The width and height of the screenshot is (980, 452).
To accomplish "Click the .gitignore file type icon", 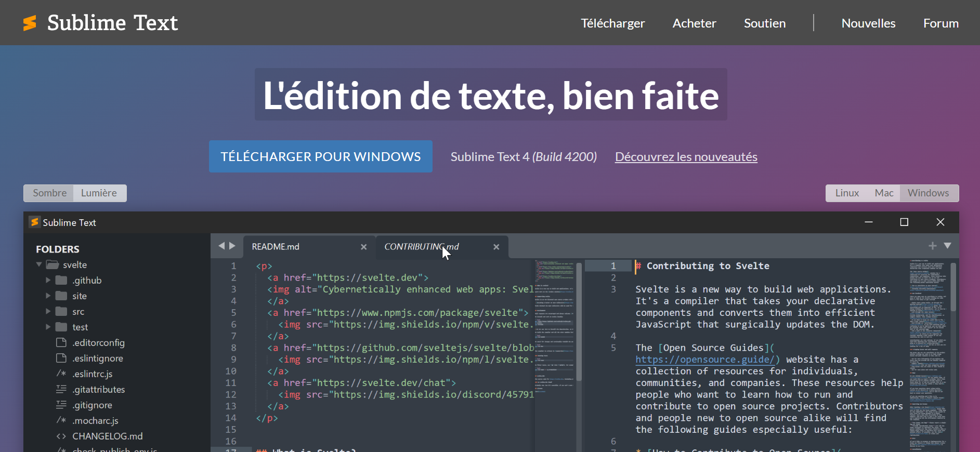I will tap(61, 405).
